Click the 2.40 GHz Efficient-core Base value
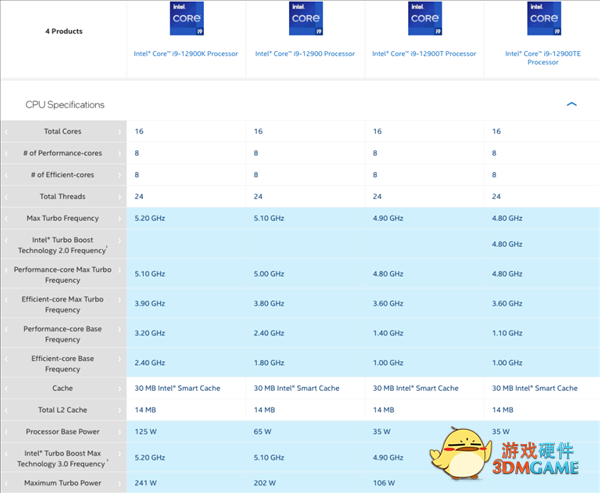600x493 pixels. click(150, 363)
